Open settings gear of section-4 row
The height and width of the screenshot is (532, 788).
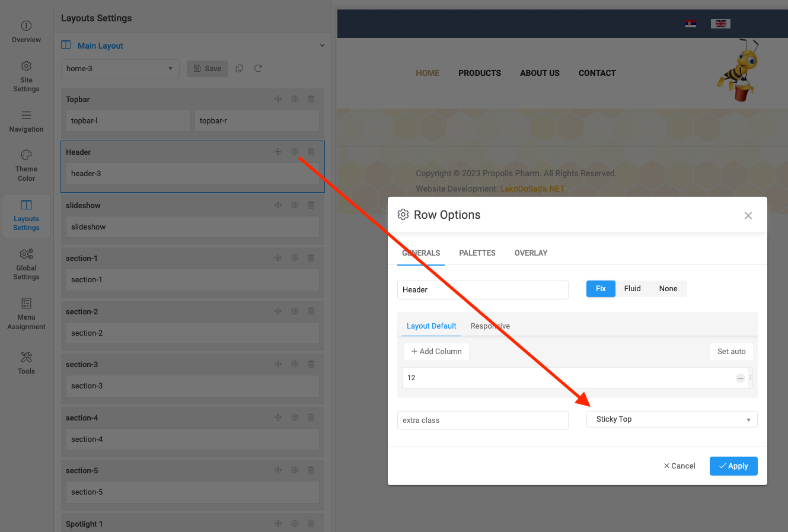pos(295,418)
